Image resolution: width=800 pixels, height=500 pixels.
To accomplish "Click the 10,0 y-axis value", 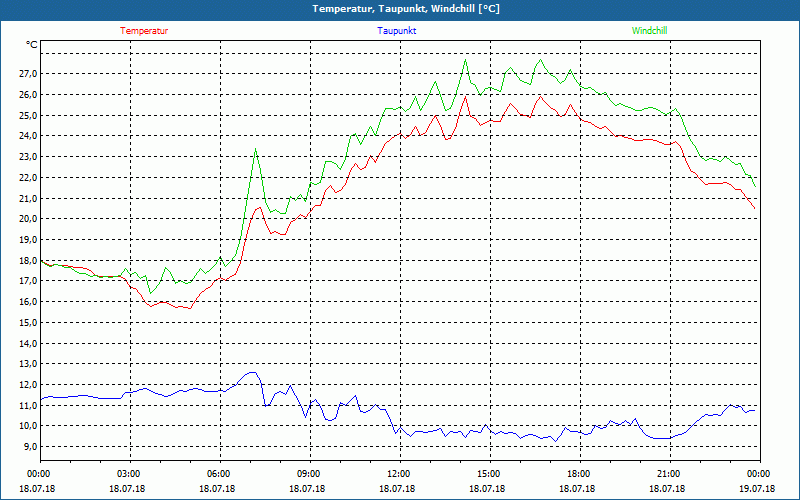I will click(29, 427).
